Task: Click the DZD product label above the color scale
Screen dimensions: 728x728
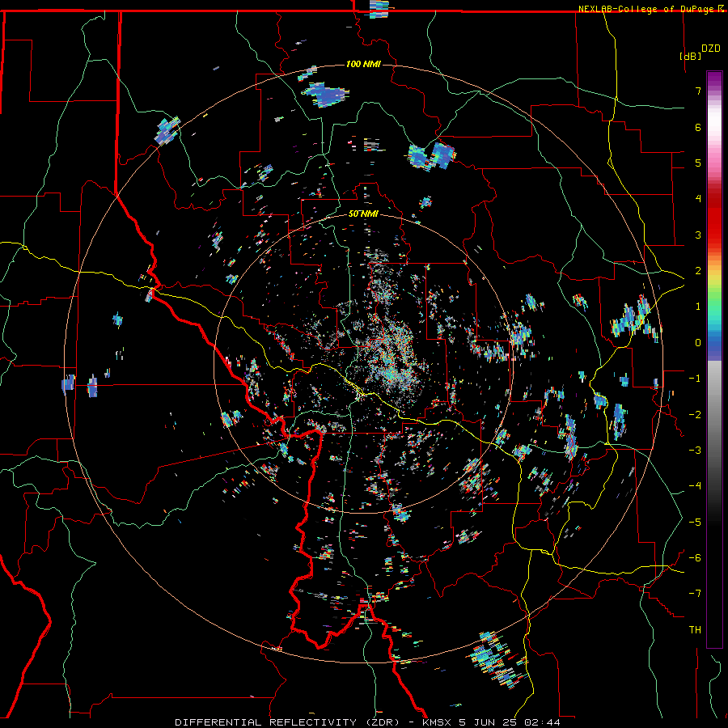Action: [711, 49]
